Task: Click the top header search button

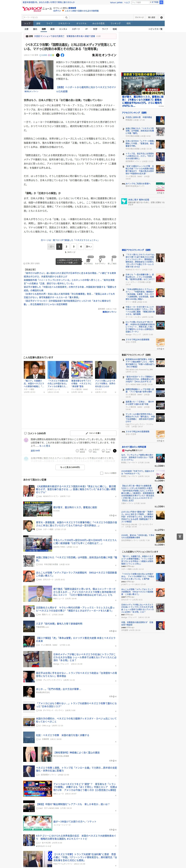Action: tap(161, 2)
